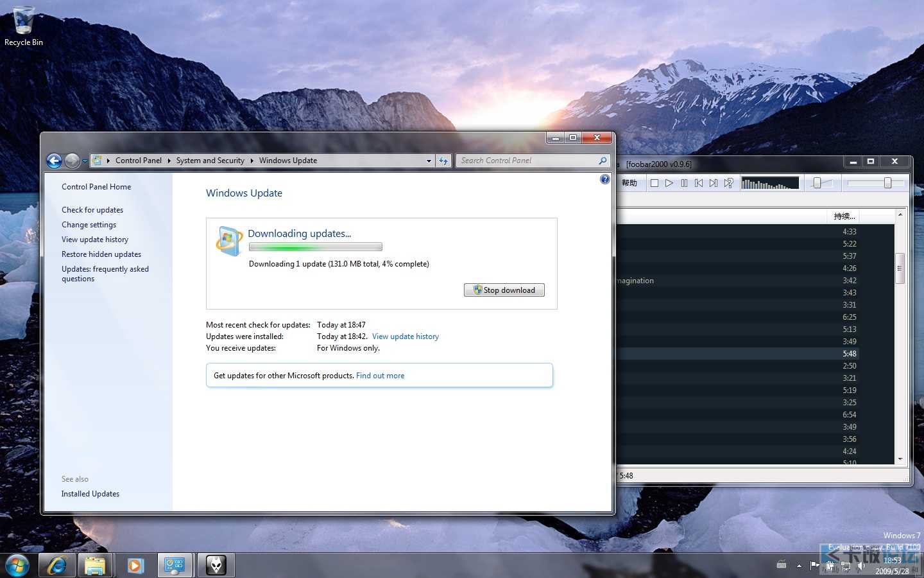Click the Pause button in foobar2000
This screenshot has height=578, width=924.
(x=684, y=183)
